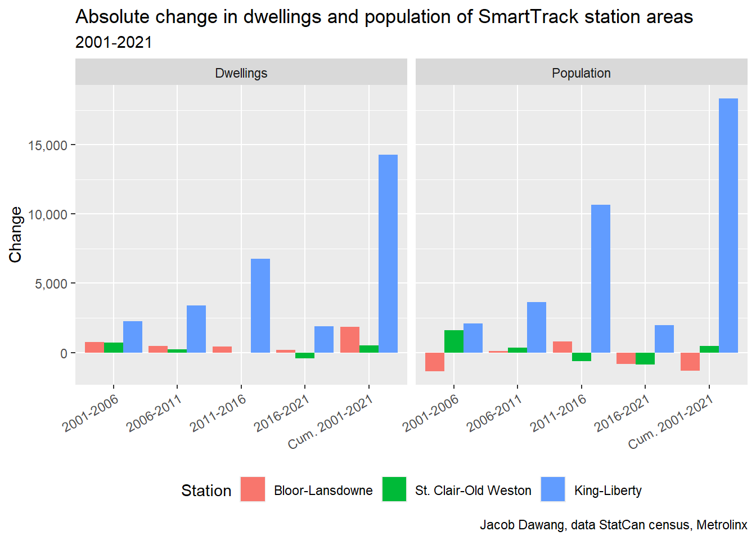756x540 pixels.
Task: Click the chart title about SmartTrack station areas
Action: (384, 17)
